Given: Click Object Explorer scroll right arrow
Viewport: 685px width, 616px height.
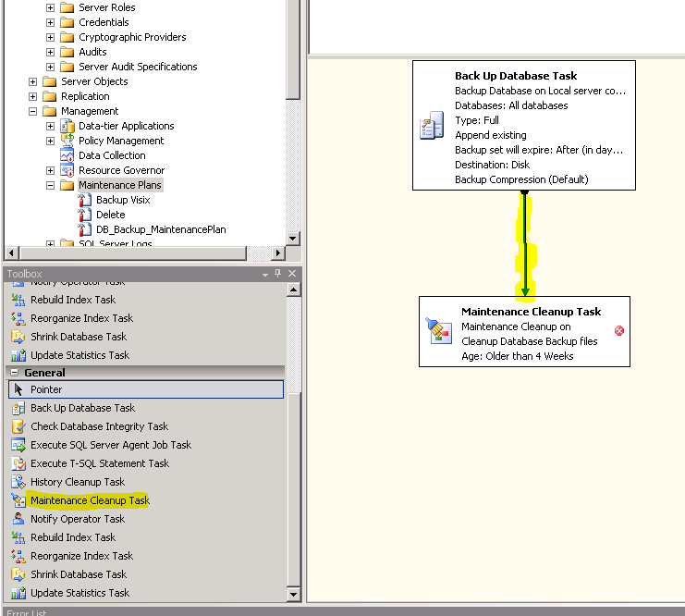Looking at the screenshot, I should (x=277, y=253).
